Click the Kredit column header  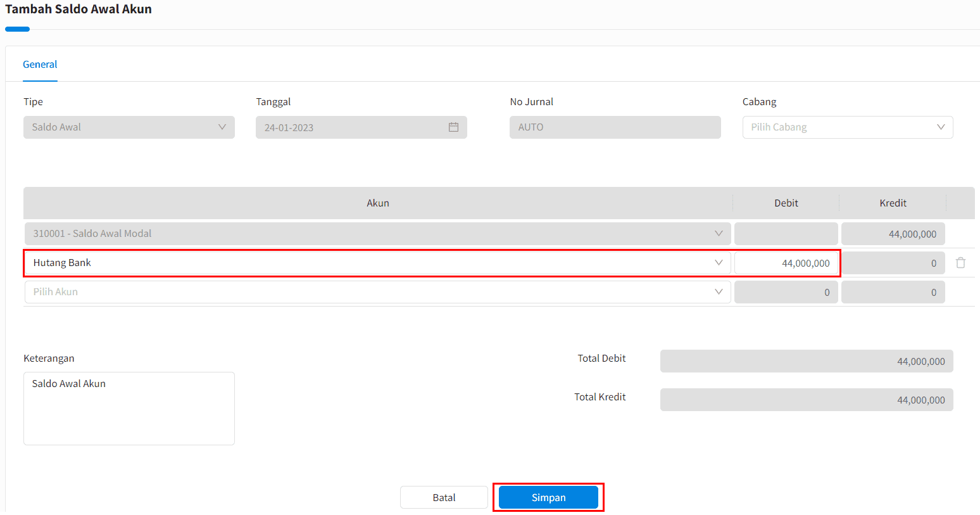[x=893, y=203]
